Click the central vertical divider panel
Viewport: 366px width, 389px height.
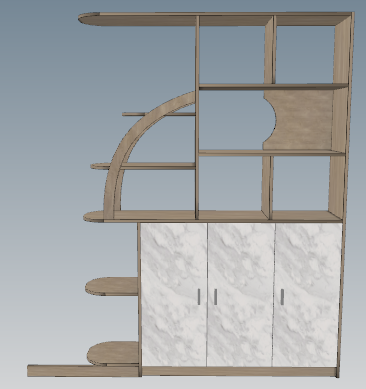[x=197, y=117]
